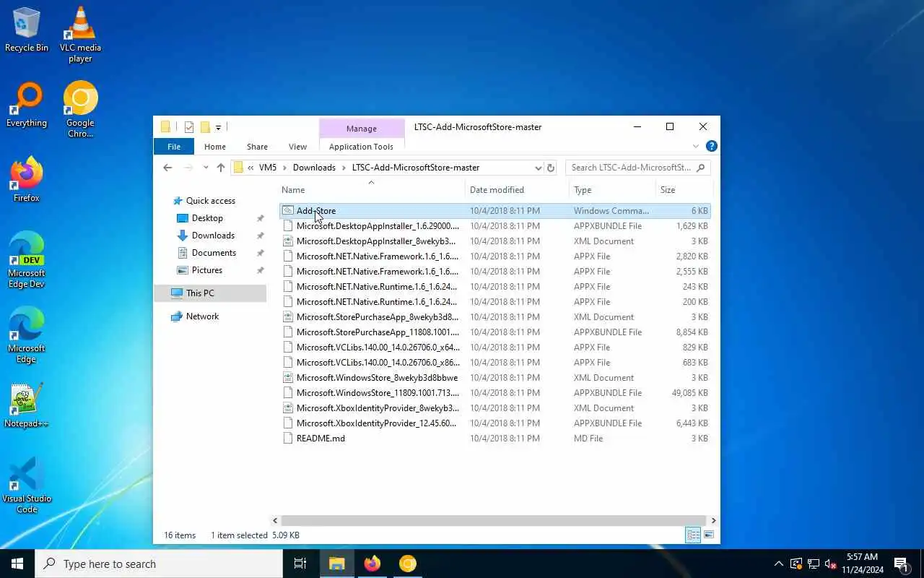The width and height of the screenshot is (924, 578).
Task: Click the New folder quick access toolbar icon
Action: click(205, 127)
